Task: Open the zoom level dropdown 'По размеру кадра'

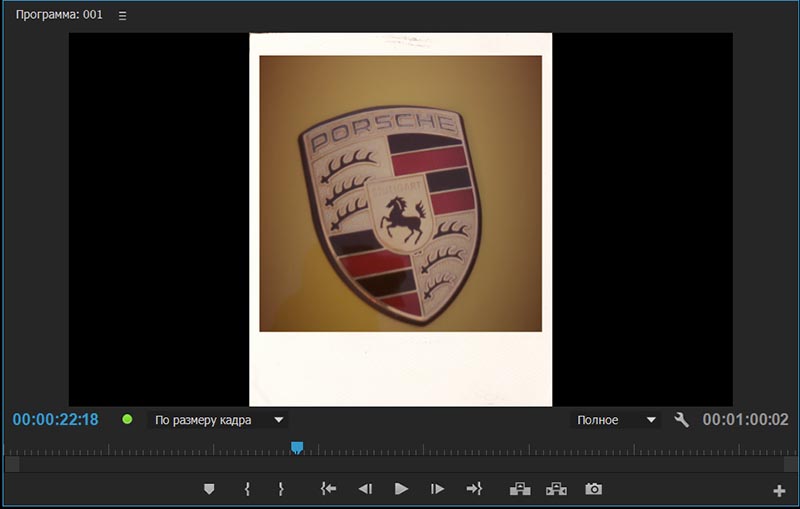Action: [x=218, y=420]
